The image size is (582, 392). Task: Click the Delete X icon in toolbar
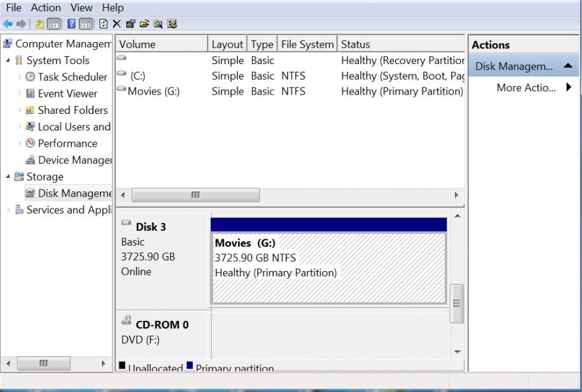(116, 24)
